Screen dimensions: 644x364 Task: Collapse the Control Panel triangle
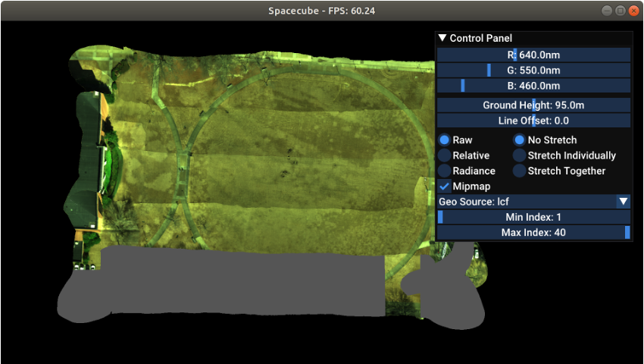point(442,38)
